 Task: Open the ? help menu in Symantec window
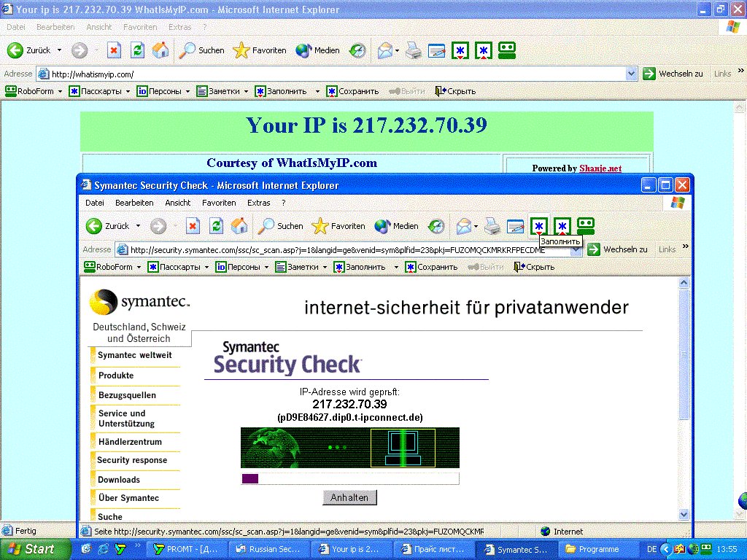pos(284,203)
